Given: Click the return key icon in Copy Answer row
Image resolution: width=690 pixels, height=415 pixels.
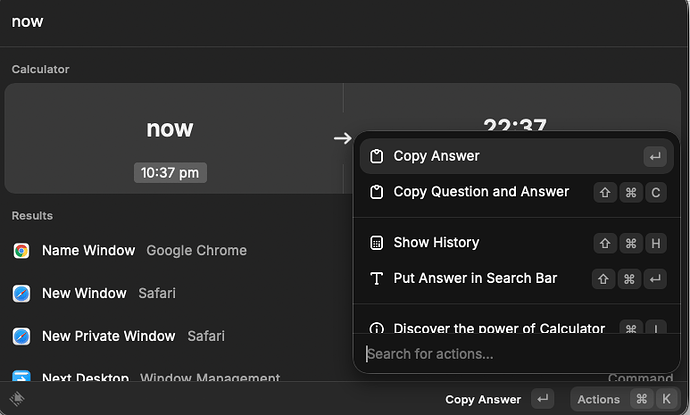Looking at the screenshot, I should (x=655, y=156).
